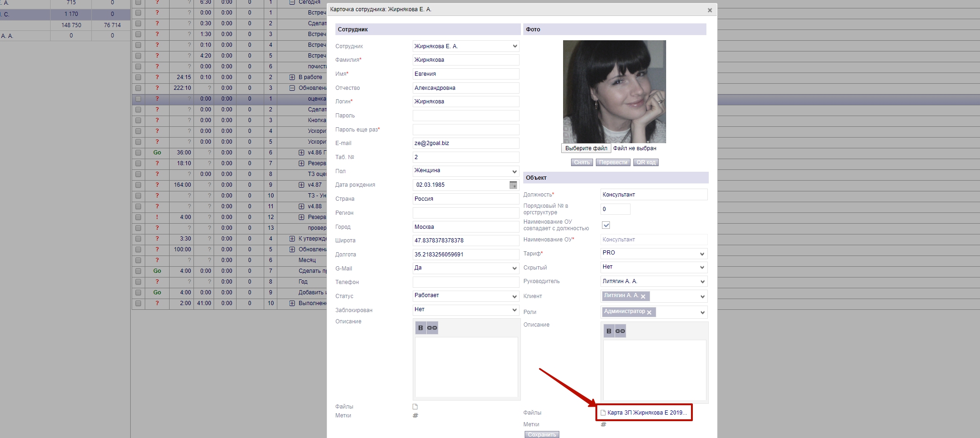Viewport: 980px width, 438px height.
Task: Open the Роли dropdown arrow
Action: click(x=702, y=313)
